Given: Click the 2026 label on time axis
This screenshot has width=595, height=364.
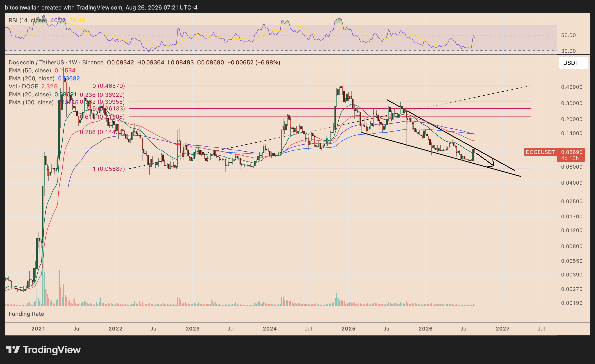Looking at the screenshot, I should [x=425, y=329].
